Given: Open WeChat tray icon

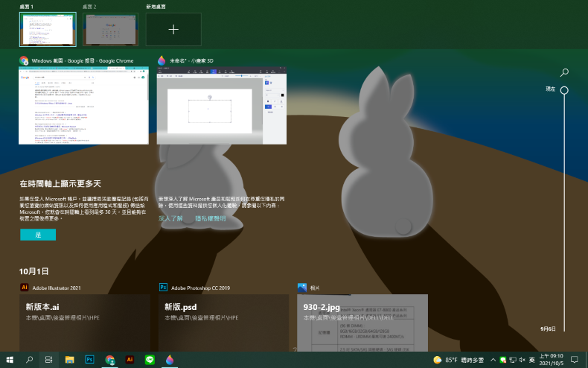Looking at the screenshot, I should click(503, 360).
